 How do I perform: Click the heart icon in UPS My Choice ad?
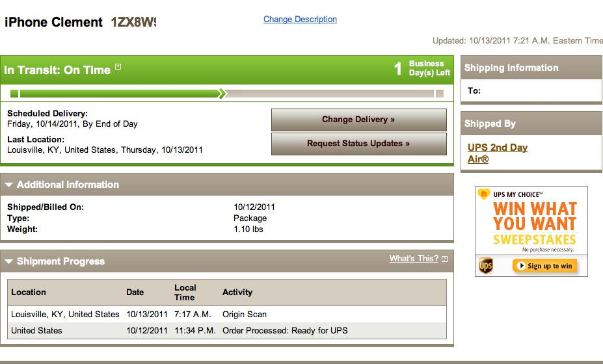click(x=483, y=194)
